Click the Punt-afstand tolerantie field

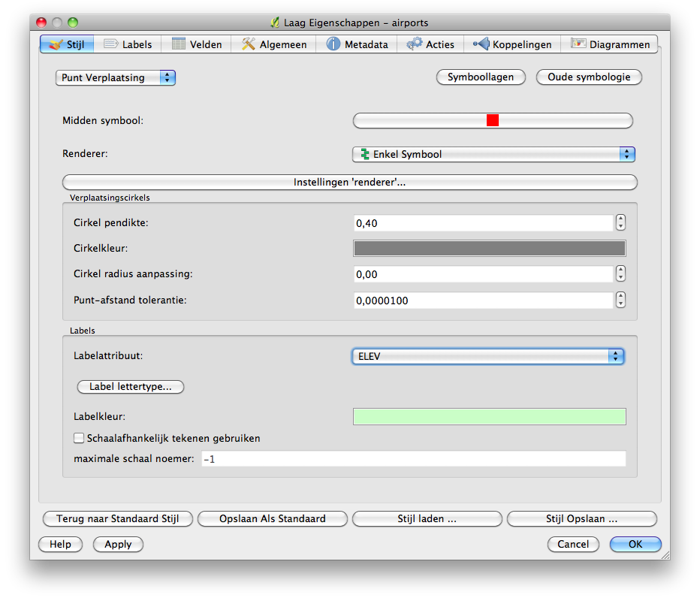pyautogui.click(x=484, y=300)
